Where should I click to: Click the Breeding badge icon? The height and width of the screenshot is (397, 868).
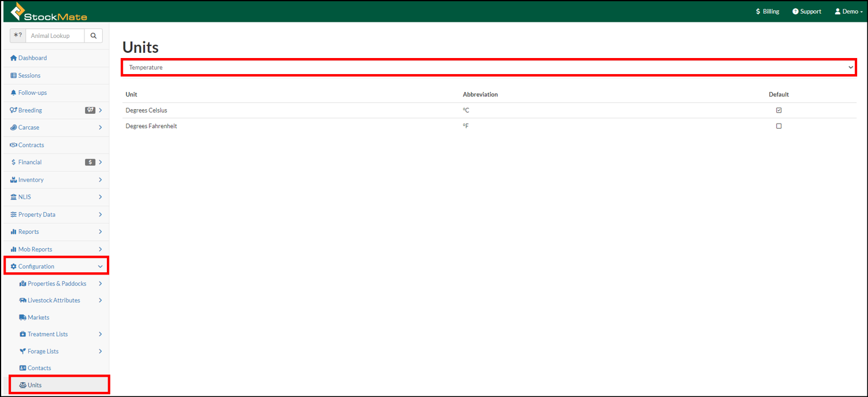90,110
